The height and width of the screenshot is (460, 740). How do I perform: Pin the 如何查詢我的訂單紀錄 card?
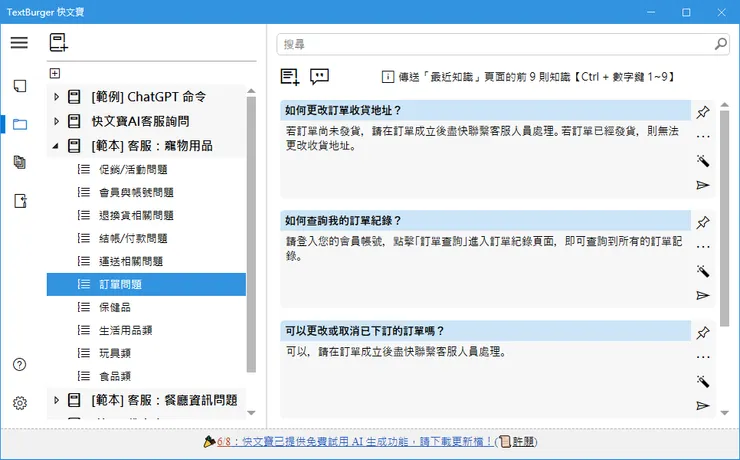[703, 222]
